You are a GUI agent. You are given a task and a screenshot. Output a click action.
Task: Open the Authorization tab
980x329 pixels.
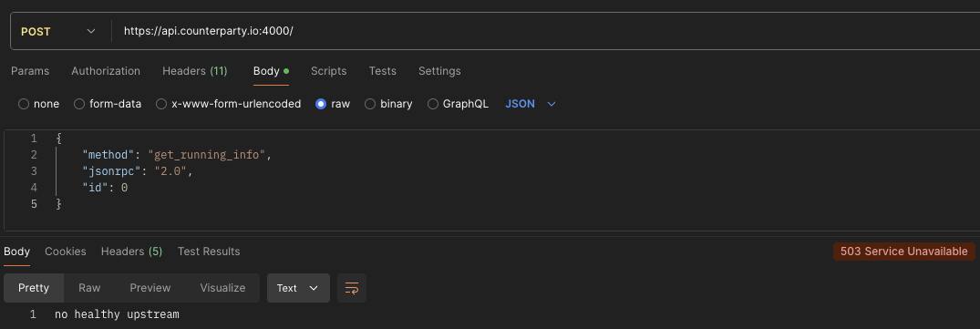[x=106, y=71]
